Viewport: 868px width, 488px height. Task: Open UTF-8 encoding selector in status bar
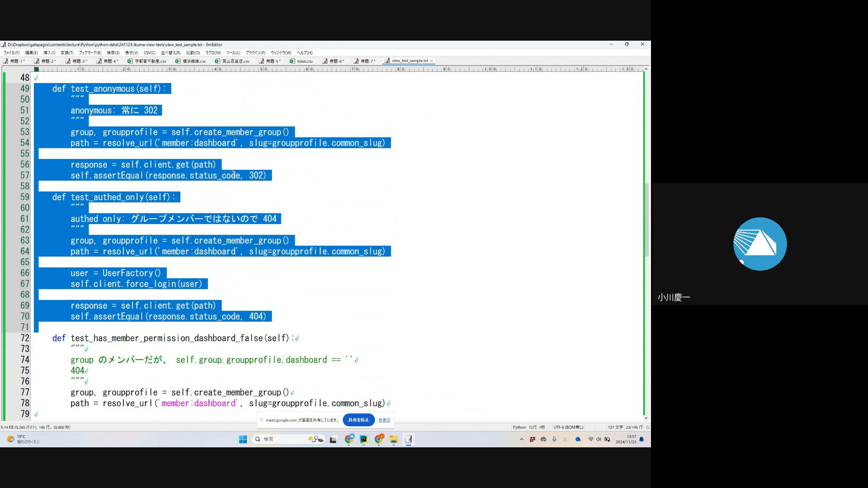tap(568, 427)
